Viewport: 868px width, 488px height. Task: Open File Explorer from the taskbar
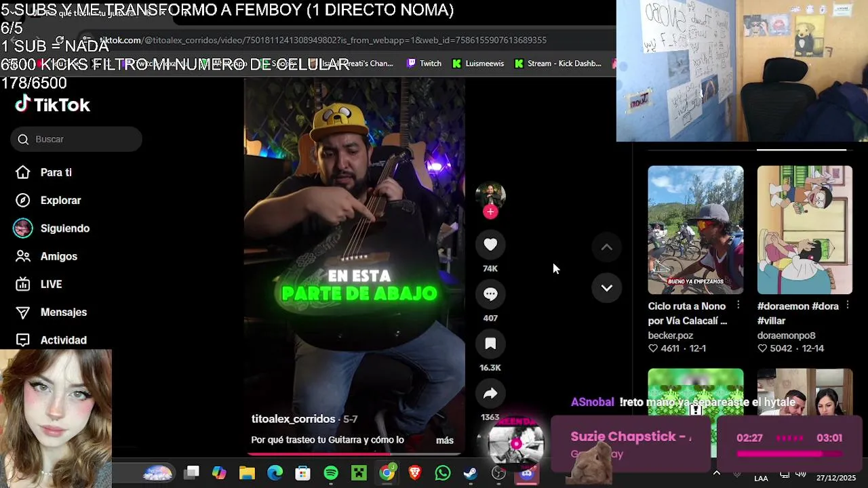pyautogui.click(x=247, y=473)
